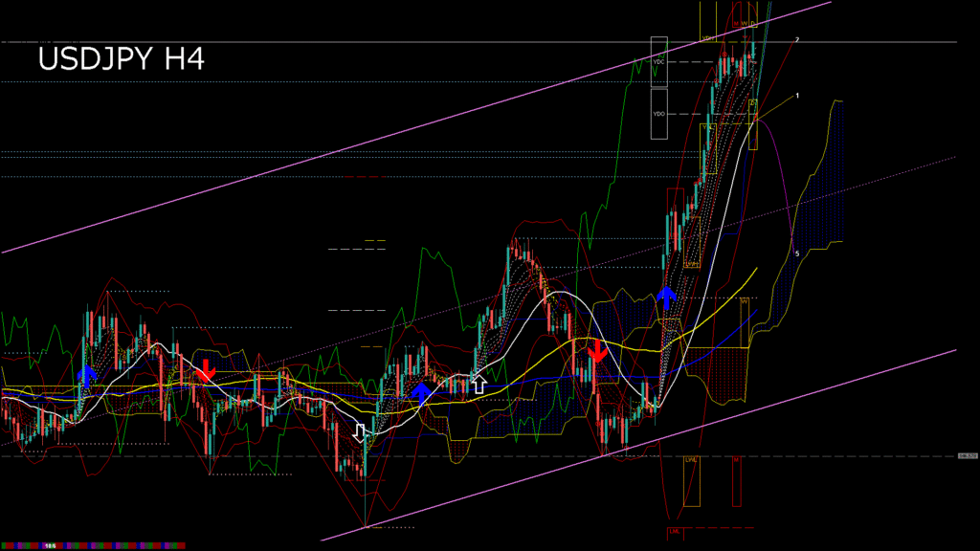This screenshot has height=551, width=980.
Task: Select the gray horizontal line near the top
Action: [x=383, y=43]
